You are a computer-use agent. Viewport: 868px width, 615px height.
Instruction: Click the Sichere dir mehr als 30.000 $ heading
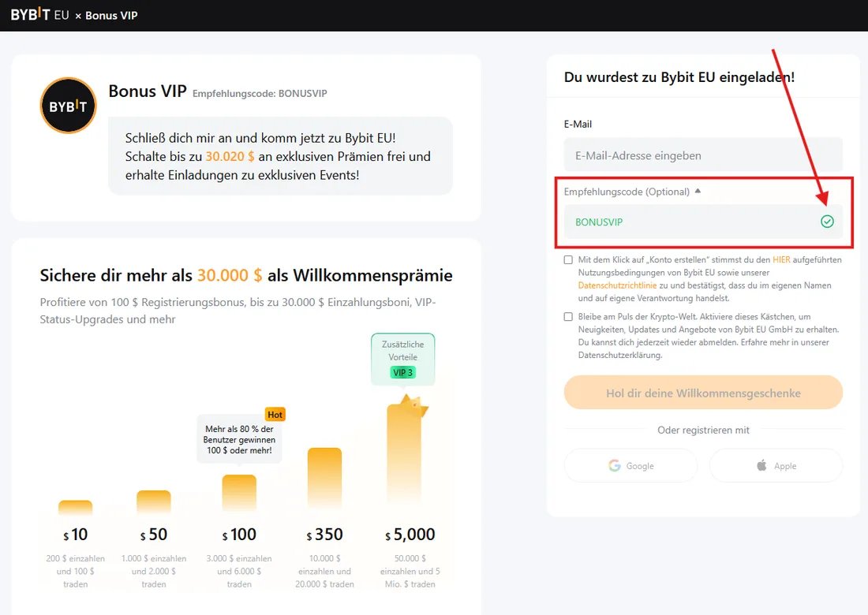click(246, 275)
